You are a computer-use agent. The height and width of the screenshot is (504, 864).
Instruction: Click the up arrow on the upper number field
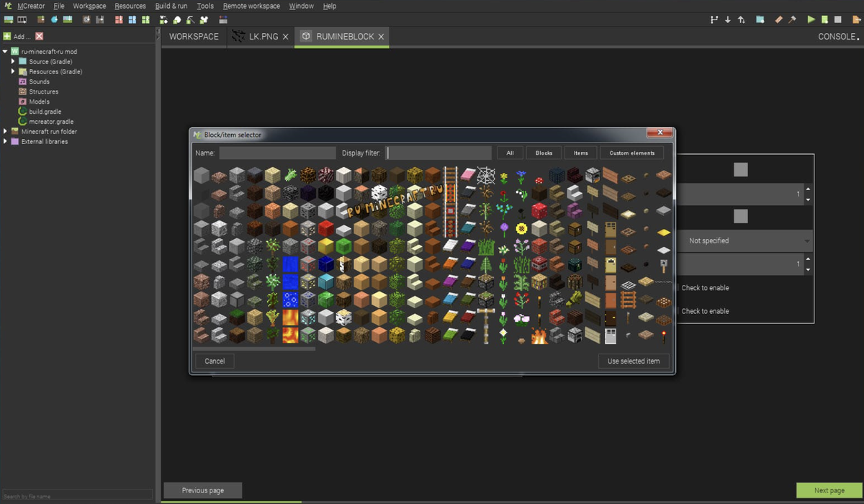tap(809, 189)
